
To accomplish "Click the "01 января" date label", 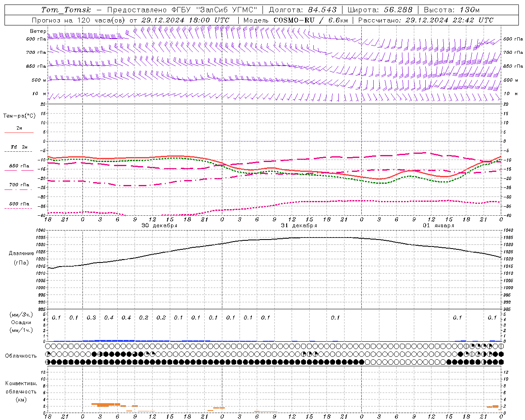I will [438, 226].
